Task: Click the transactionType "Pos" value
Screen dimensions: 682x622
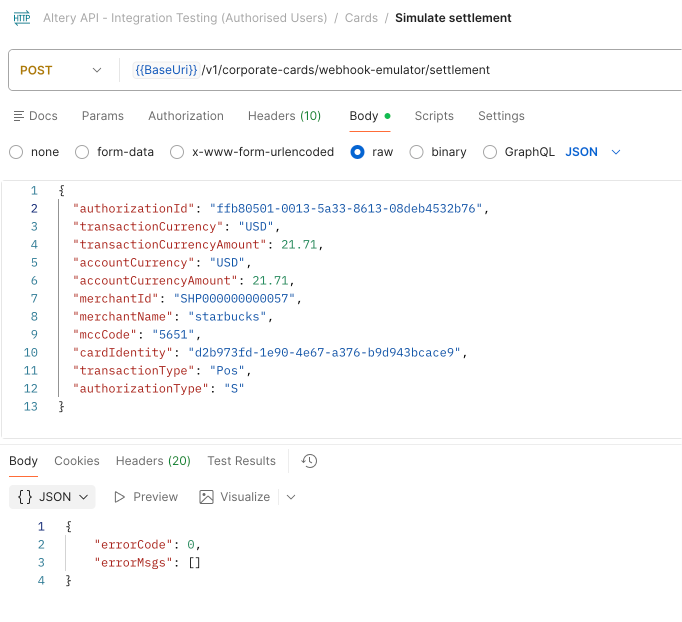Action: tap(227, 371)
